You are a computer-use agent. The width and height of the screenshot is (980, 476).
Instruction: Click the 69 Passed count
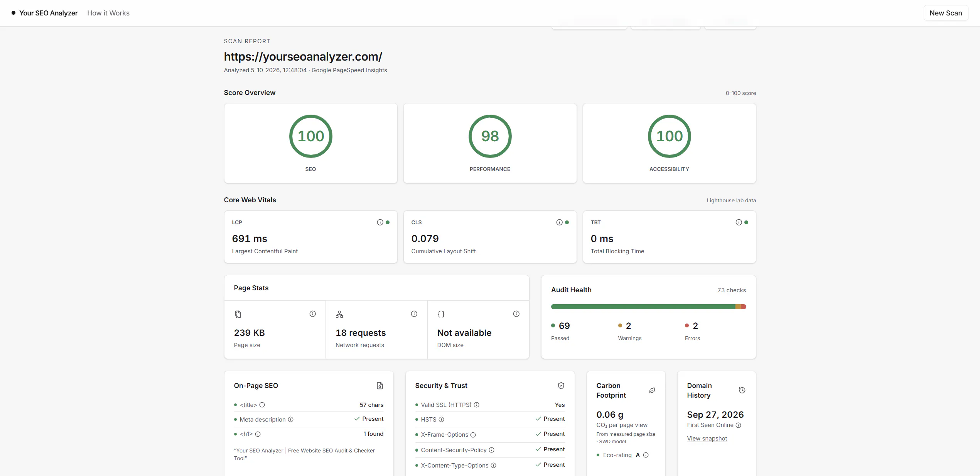pos(564,326)
